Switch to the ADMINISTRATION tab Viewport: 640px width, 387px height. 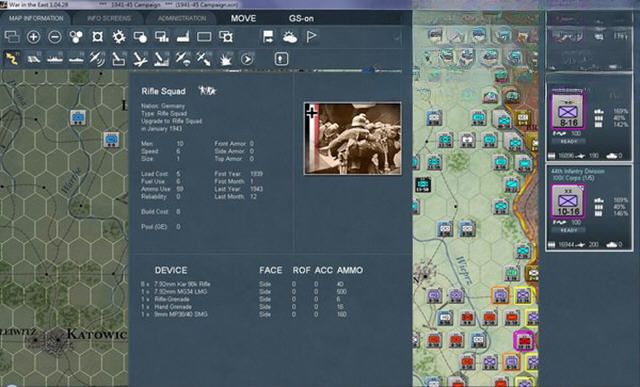tap(182, 18)
